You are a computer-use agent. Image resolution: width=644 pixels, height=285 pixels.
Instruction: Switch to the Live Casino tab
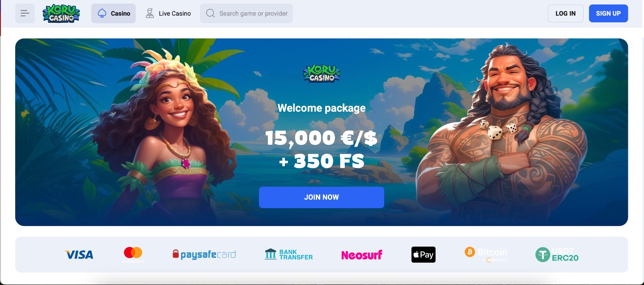coord(169,13)
